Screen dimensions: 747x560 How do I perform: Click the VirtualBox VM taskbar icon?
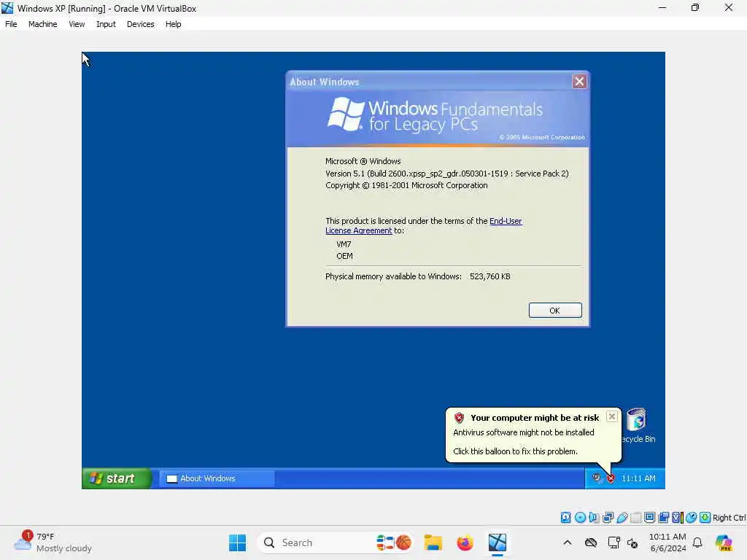pyautogui.click(x=497, y=542)
